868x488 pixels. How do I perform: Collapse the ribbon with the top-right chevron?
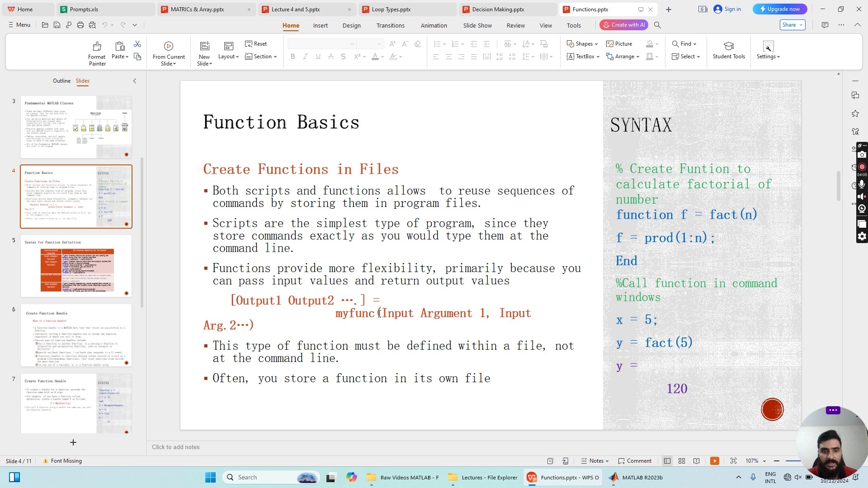click(x=857, y=25)
